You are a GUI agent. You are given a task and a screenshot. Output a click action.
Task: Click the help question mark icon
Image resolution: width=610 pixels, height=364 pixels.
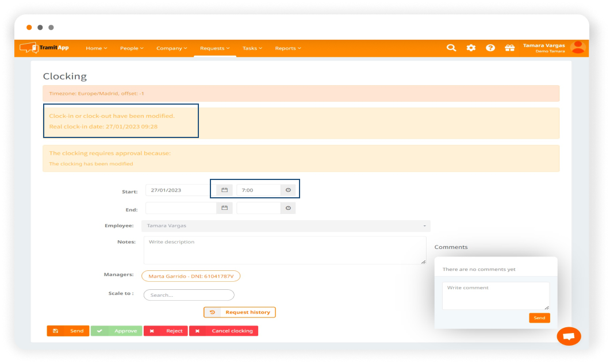tap(490, 48)
